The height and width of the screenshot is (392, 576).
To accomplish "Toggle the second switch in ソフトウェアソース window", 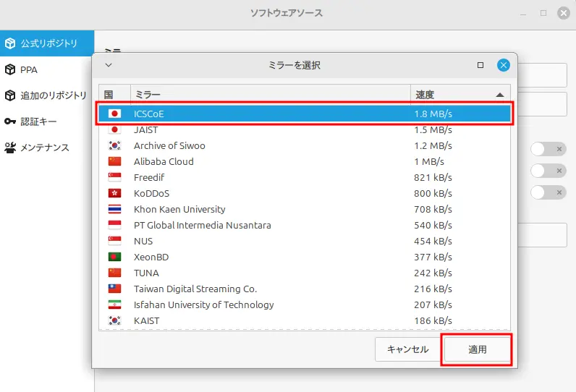I will point(548,171).
